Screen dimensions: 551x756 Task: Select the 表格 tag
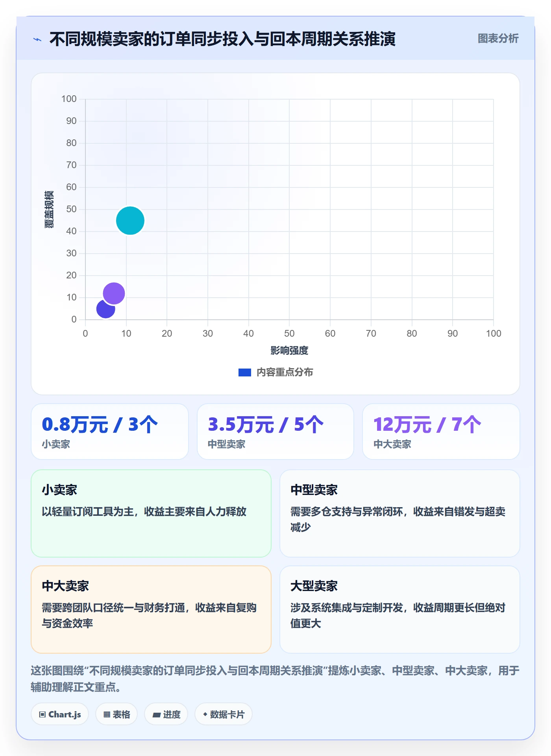pos(116,714)
